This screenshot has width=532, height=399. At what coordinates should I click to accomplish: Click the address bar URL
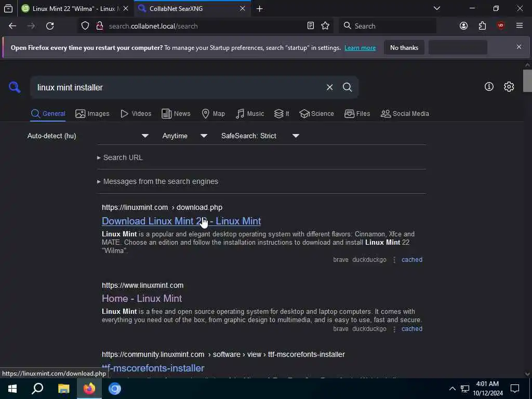(153, 26)
